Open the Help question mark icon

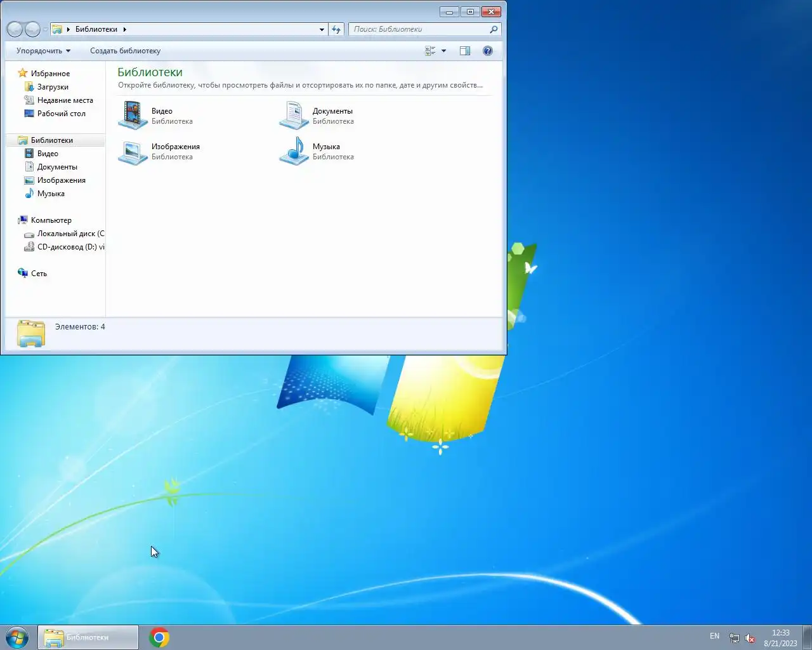click(488, 51)
